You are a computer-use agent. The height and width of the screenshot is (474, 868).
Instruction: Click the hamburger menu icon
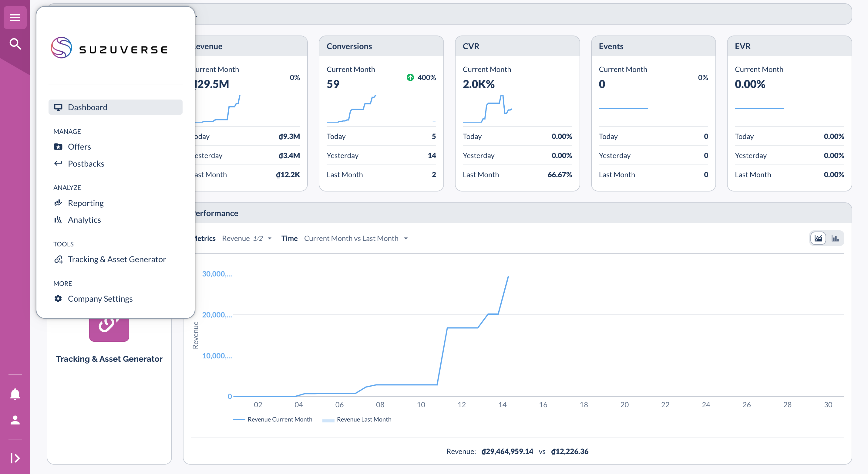(15, 17)
